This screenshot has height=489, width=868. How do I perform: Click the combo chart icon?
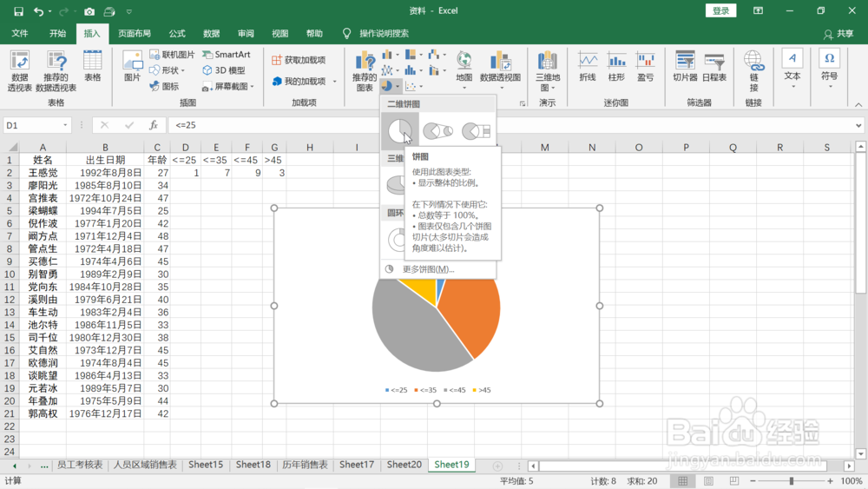434,70
